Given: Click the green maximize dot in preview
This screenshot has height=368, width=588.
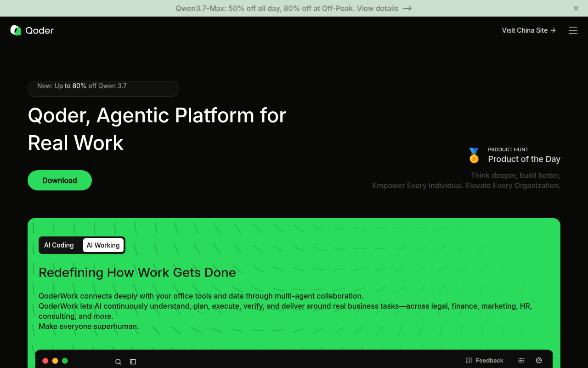Looking at the screenshot, I should [x=65, y=361].
